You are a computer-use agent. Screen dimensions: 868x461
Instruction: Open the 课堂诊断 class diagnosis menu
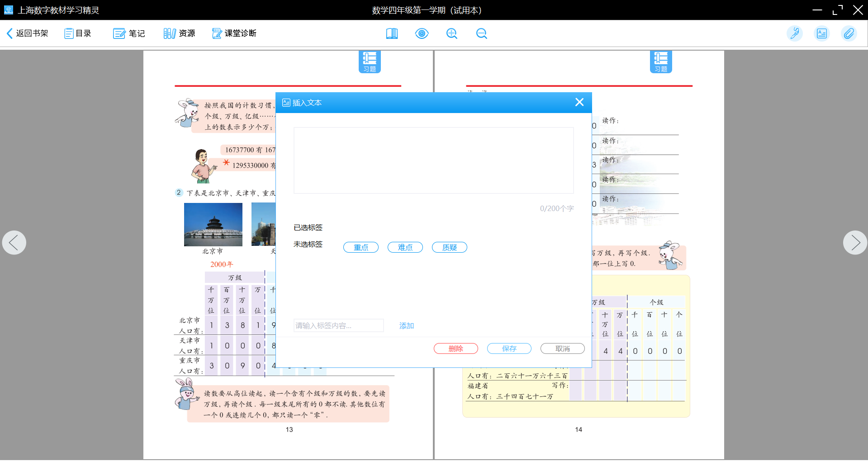tap(234, 33)
